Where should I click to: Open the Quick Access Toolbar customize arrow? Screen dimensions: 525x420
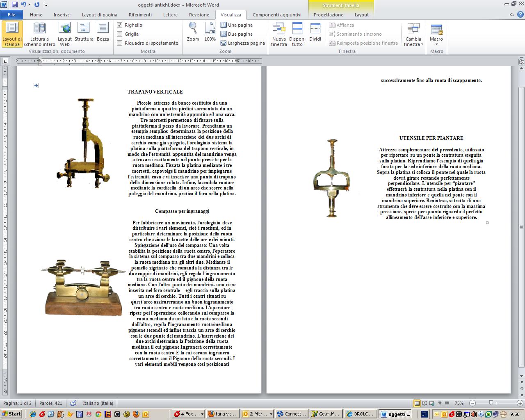pos(46,5)
